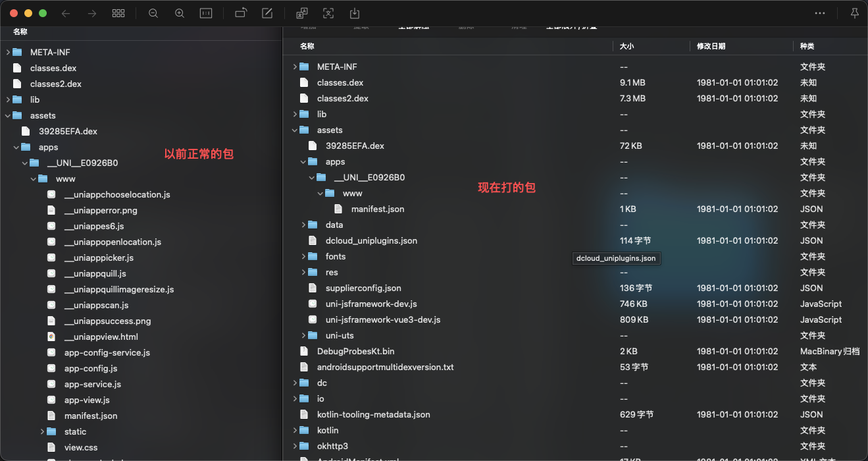Expand the uni-uts folder
Image resolution: width=868 pixels, height=461 pixels.
pos(303,335)
